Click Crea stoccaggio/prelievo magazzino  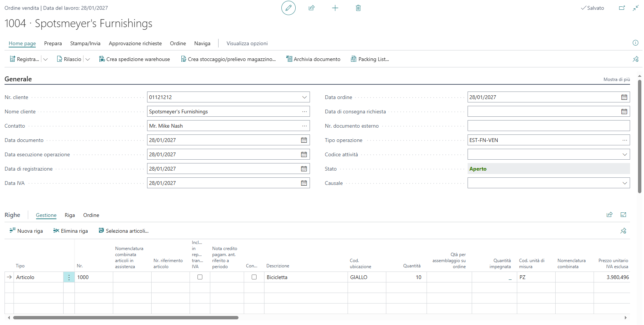click(228, 59)
